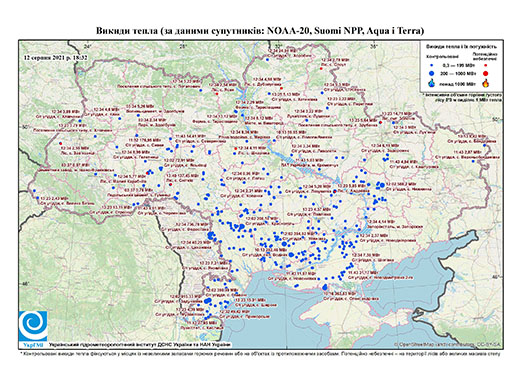Click the small red dot legend symbol

tap(486, 65)
